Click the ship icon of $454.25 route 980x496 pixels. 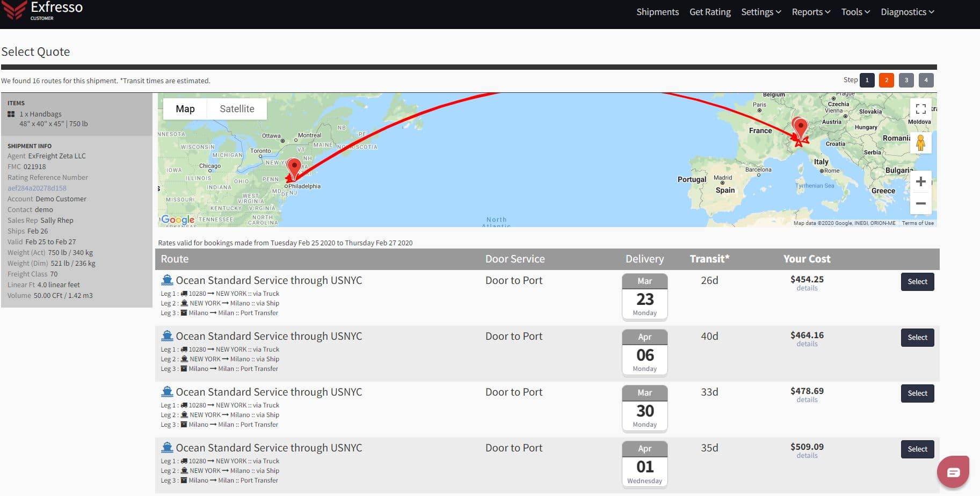click(167, 280)
